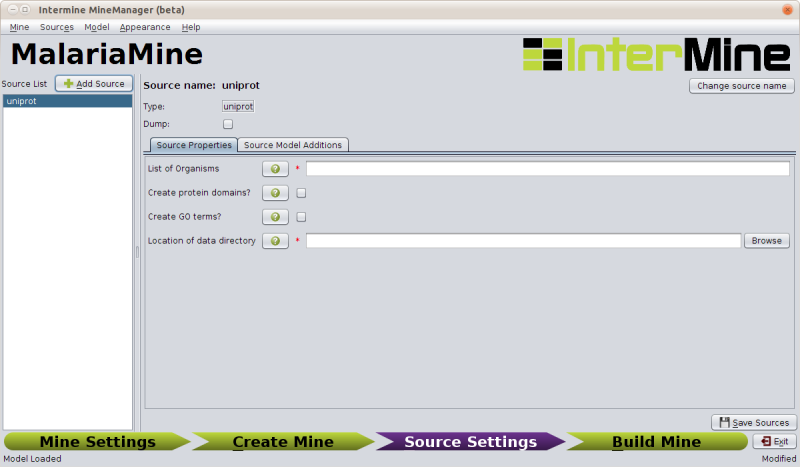Browse for the data directory

click(x=766, y=241)
